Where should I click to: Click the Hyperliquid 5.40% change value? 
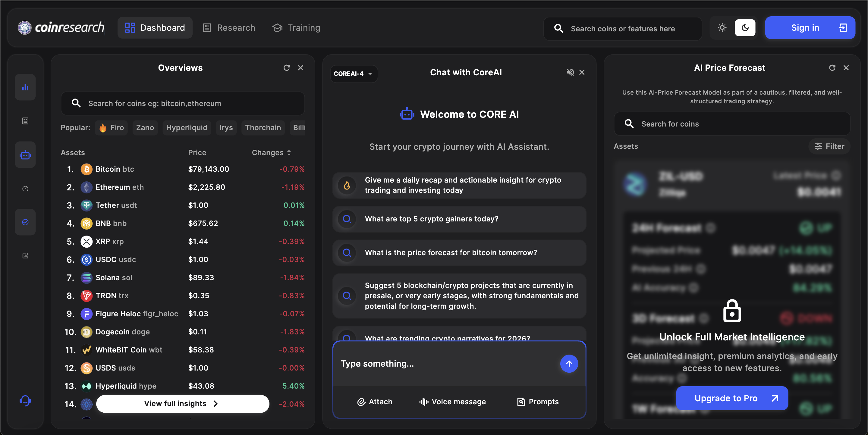coord(293,386)
